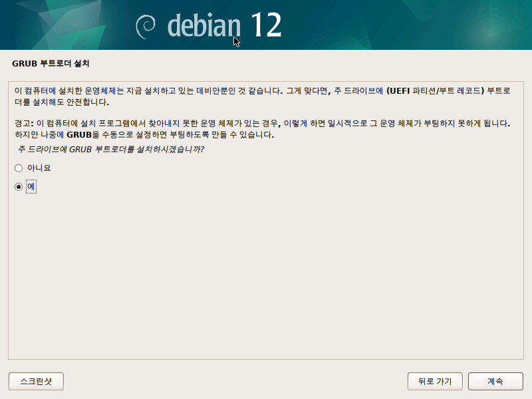This screenshot has width=532, height=399.
Task: Click the first paragraph about 운영체제
Action: [x=262, y=96]
